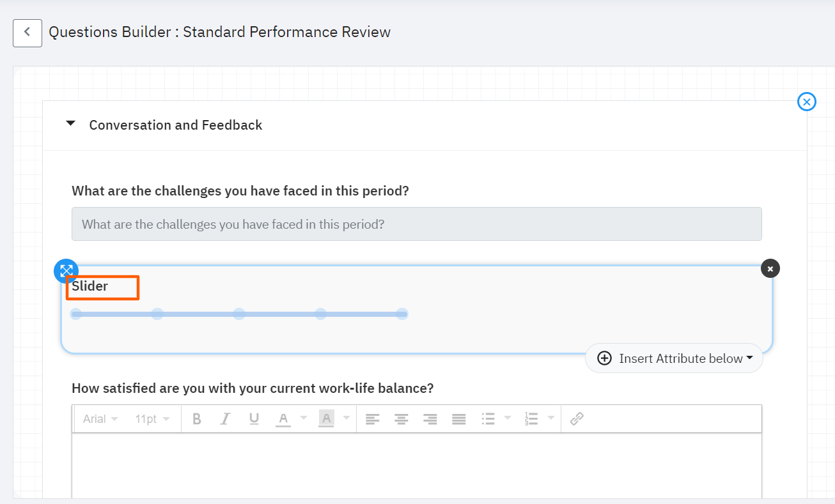Right-align the text
The height and width of the screenshot is (504, 835).
[x=430, y=418]
